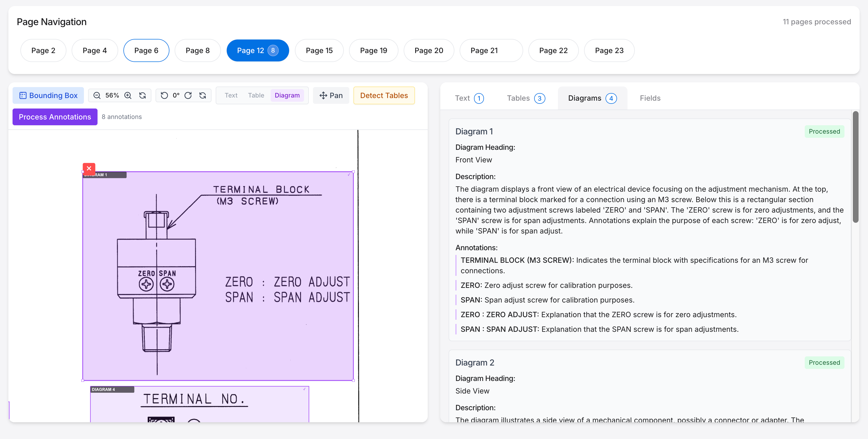
Task: Select Table annotation type
Action: pyautogui.click(x=256, y=95)
